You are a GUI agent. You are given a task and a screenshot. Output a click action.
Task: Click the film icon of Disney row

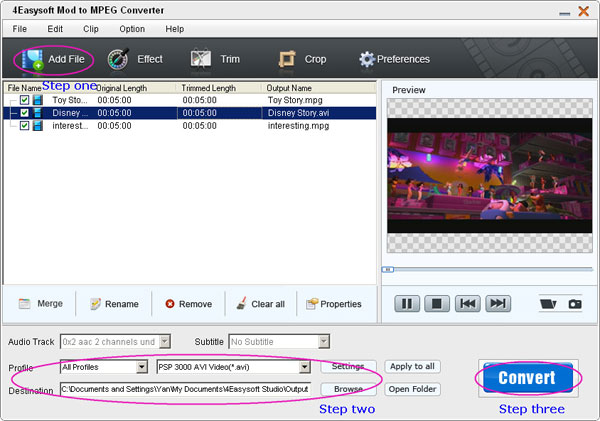click(x=38, y=113)
